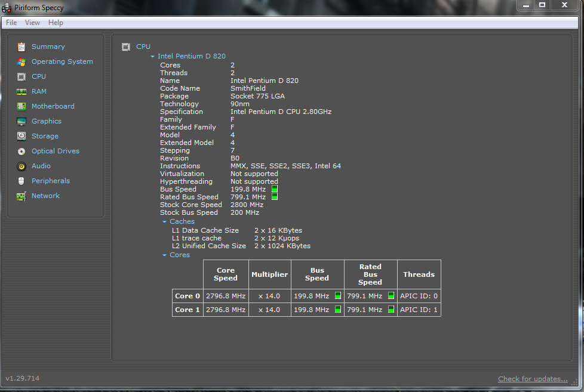Select the RAM icon in sidebar
Viewport: 584px width, 392px height.
[x=21, y=91]
